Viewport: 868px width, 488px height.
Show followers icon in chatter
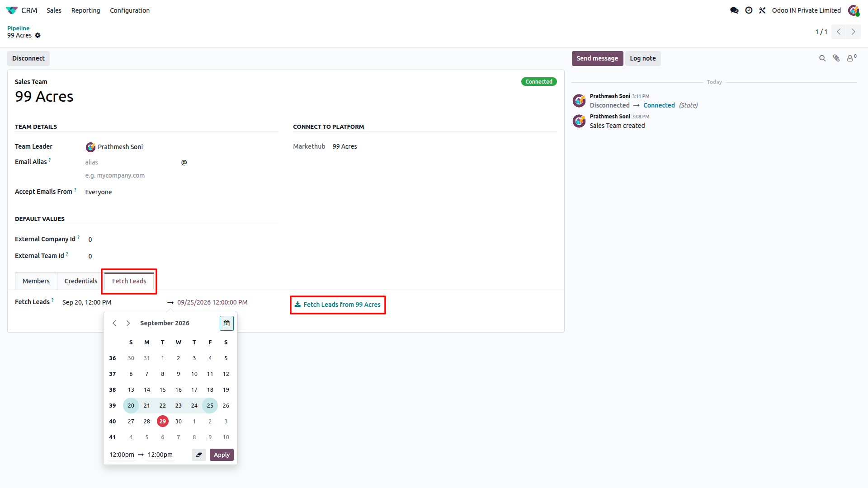point(852,58)
